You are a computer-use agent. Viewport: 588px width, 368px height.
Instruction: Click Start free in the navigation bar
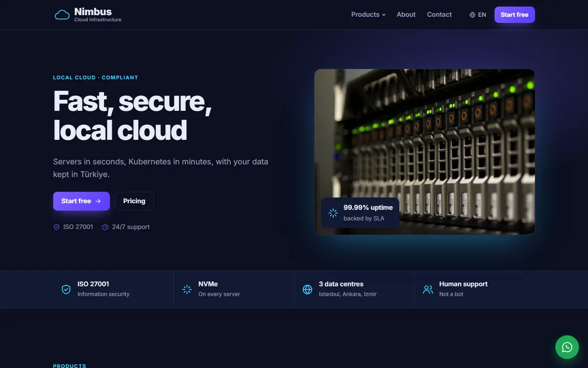[514, 15]
